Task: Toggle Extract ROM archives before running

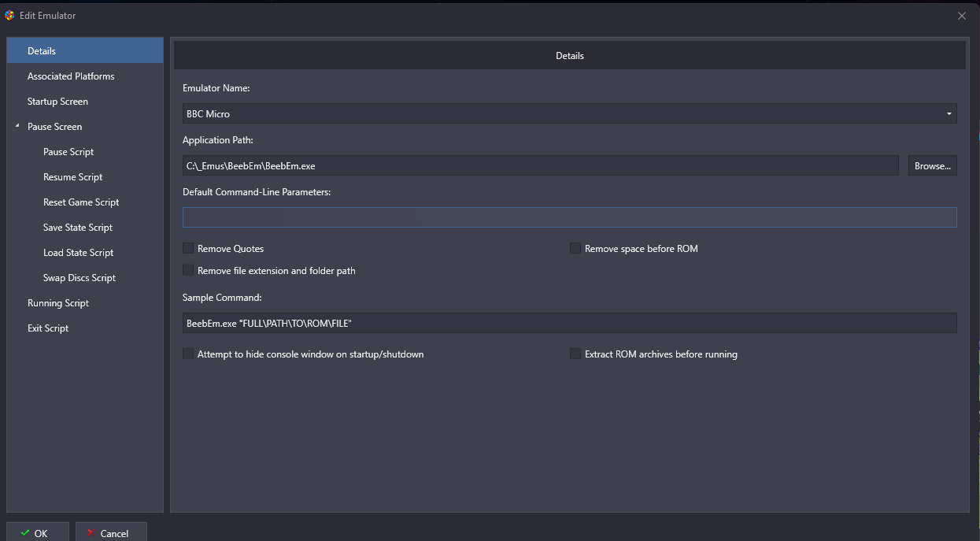Action: pos(575,354)
